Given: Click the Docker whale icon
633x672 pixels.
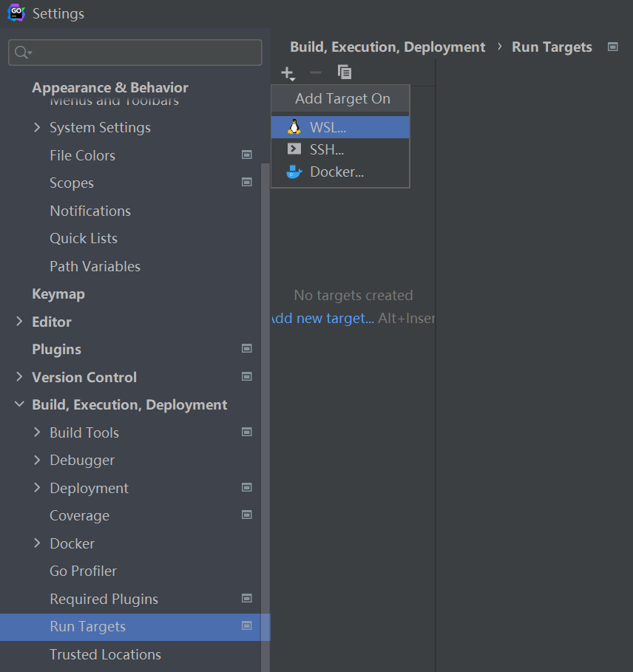Looking at the screenshot, I should pos(294,172).
